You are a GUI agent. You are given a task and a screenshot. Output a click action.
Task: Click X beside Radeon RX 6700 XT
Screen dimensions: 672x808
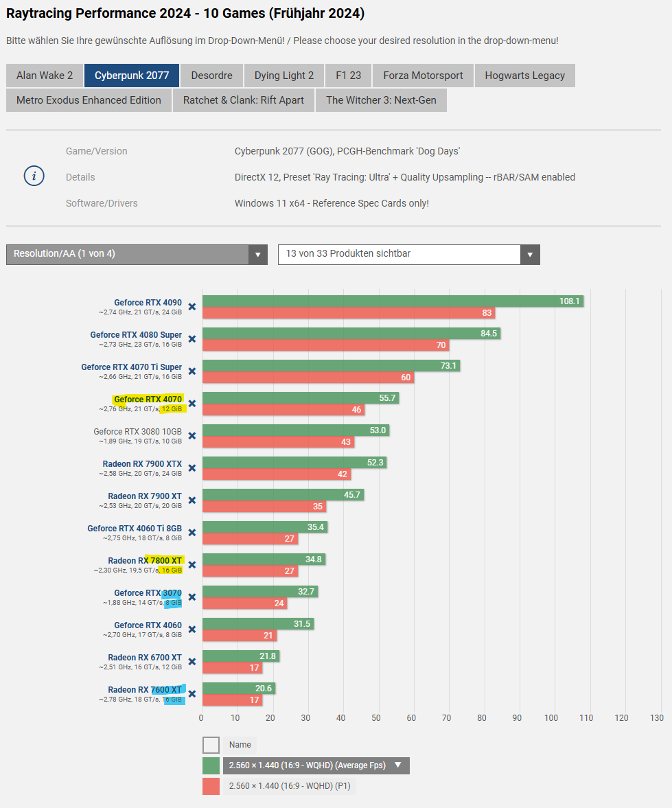click(192, 662)
